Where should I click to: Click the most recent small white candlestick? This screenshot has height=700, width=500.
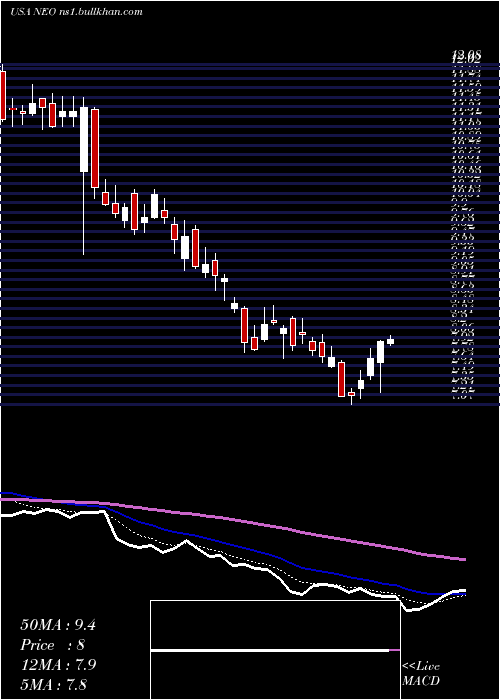tap(391, 341)
